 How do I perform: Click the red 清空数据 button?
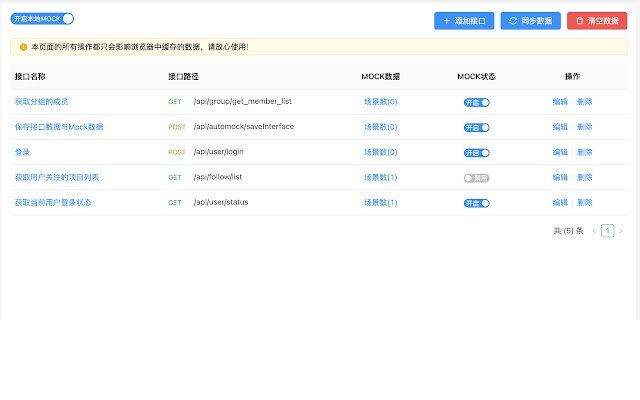(597, 21)
